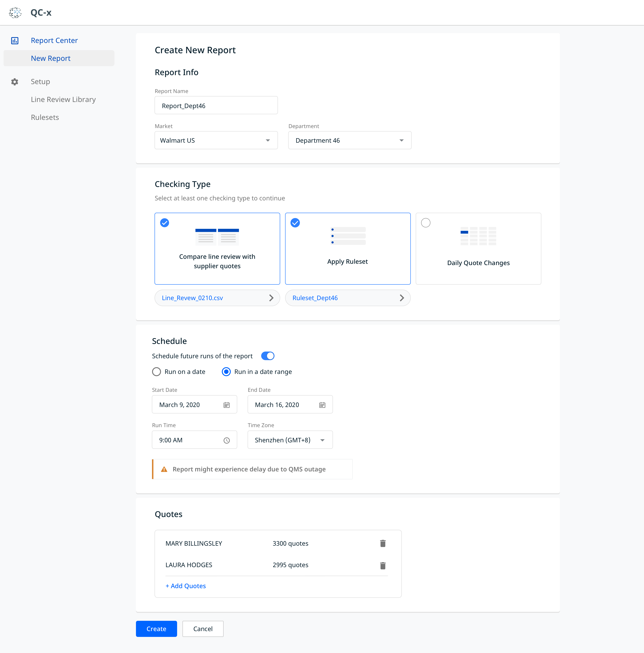Click the Create button
This screenshot has width=644, height=653.
[156, 629]
